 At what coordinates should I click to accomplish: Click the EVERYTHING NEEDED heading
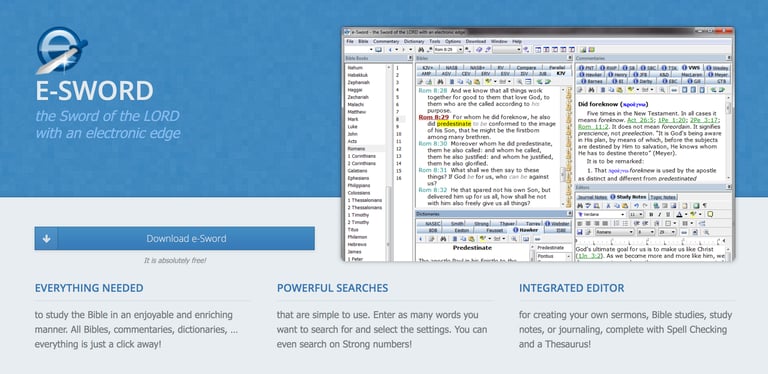click(89, 288)
